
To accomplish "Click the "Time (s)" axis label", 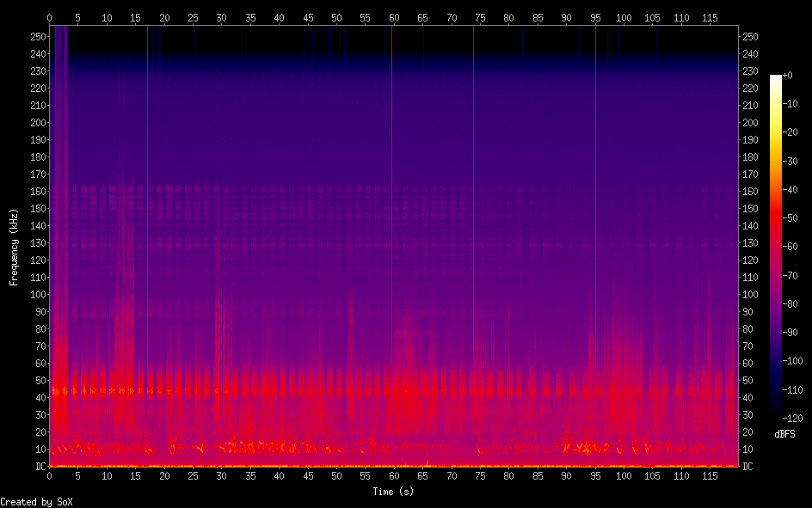I will pos(394,492).
